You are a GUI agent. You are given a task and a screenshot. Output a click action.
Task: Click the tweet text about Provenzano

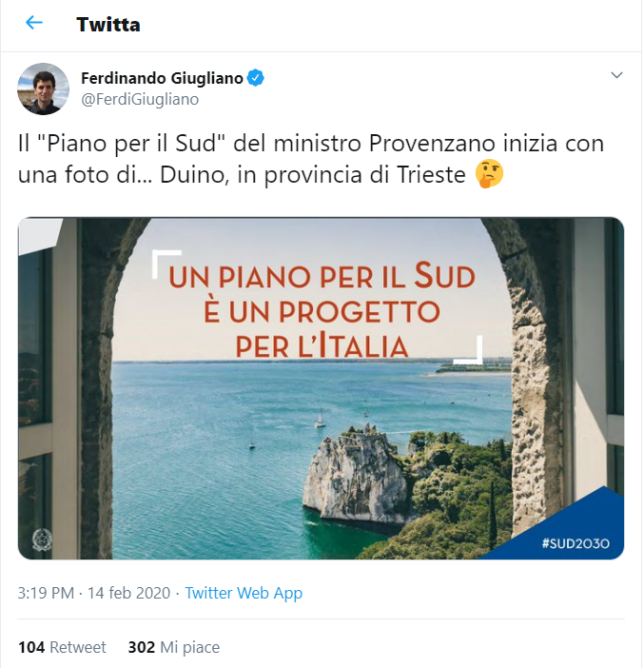(311, 159)
